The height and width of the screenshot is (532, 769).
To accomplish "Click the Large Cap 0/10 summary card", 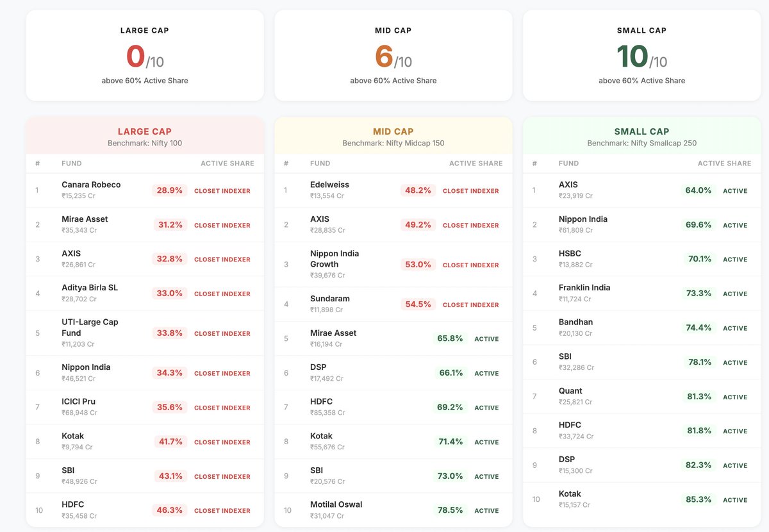I will click(x=145, y=55).
